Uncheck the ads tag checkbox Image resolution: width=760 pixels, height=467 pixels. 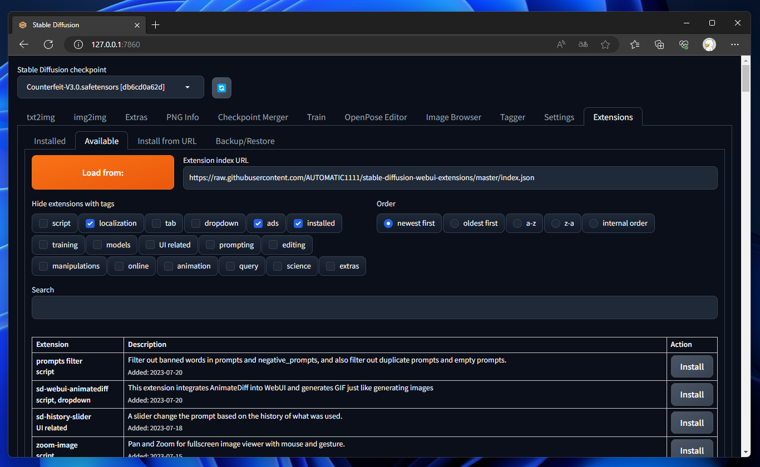(258, 224)
